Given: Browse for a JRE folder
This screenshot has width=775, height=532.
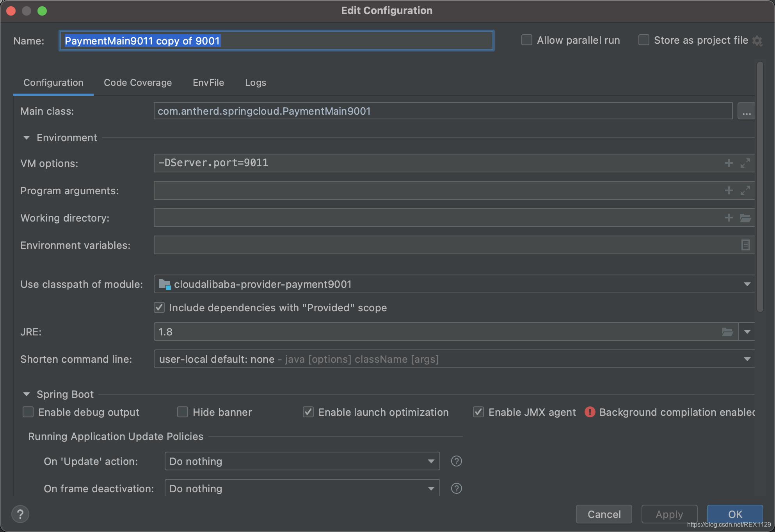Looking at the screenshot, I should [x=727, y=332].
